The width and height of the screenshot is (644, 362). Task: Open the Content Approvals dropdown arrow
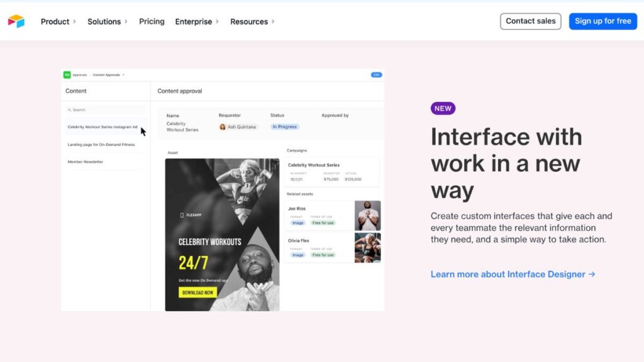123,75
